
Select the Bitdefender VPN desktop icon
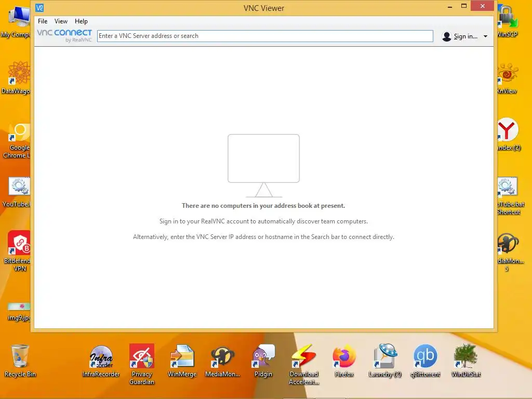[x=18, y=251]
